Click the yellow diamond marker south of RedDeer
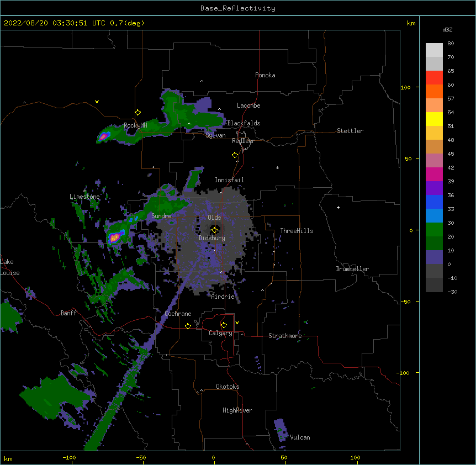476x465 pixels. coord(235,155)
